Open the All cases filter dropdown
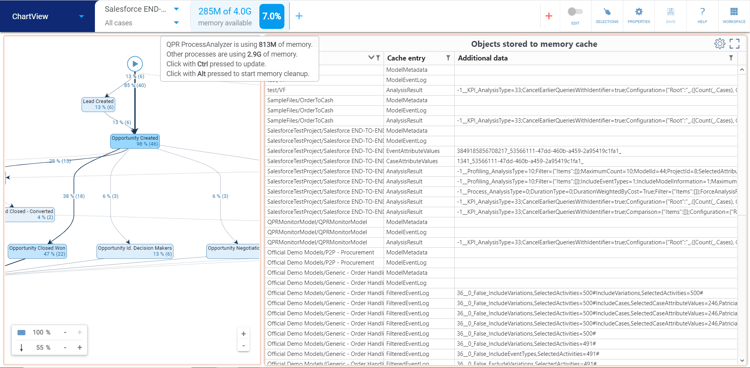 [176, 22]
